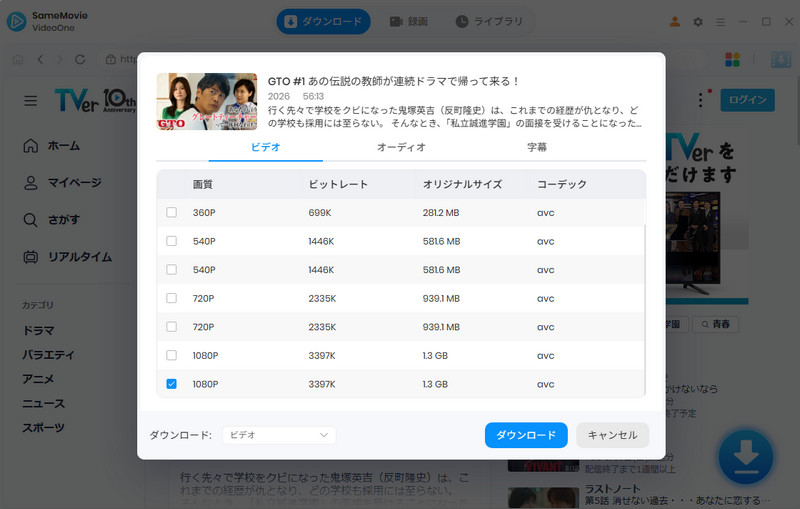Open the スポーツ category link

tap(43, 427)
